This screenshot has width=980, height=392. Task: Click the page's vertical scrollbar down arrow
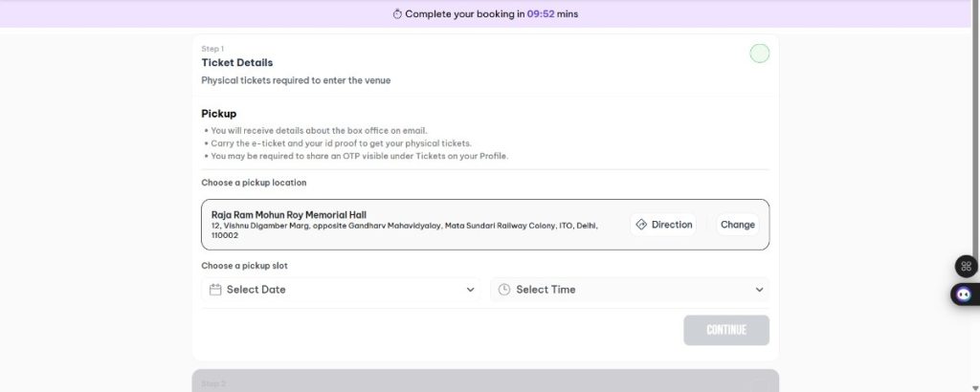[x=973, y=385]
